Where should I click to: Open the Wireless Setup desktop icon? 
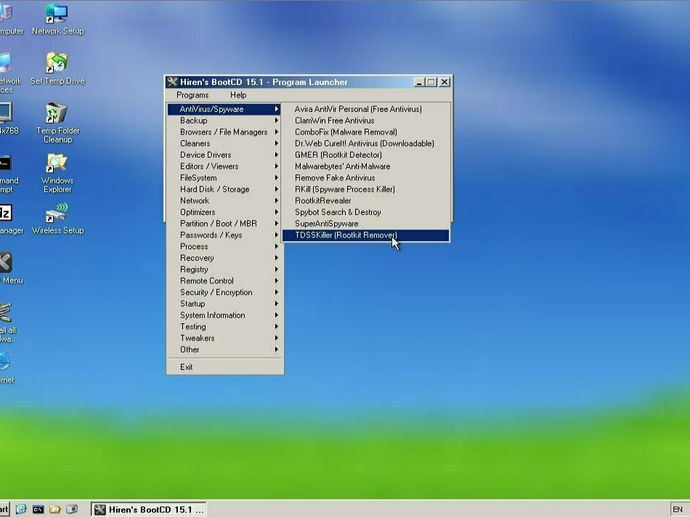[57, 219]
